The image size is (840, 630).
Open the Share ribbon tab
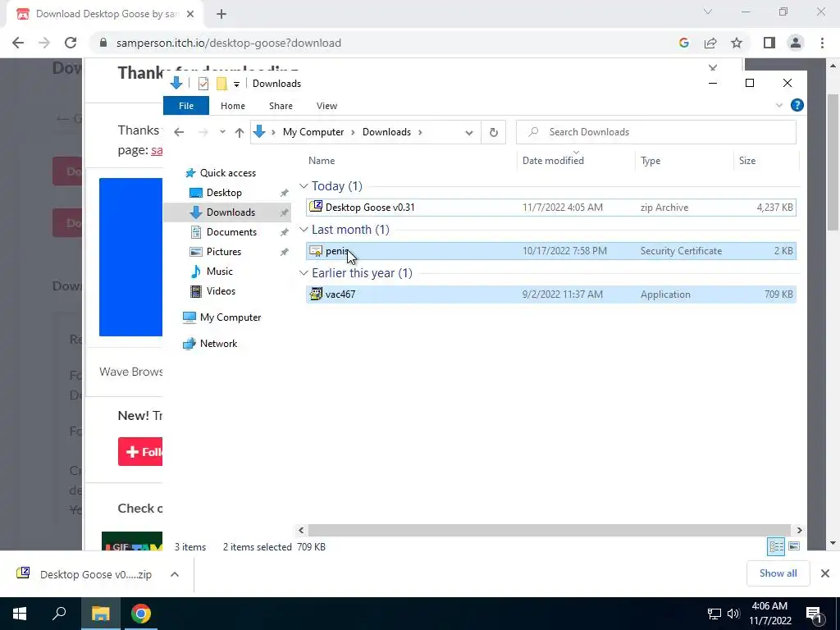(281, 106)
